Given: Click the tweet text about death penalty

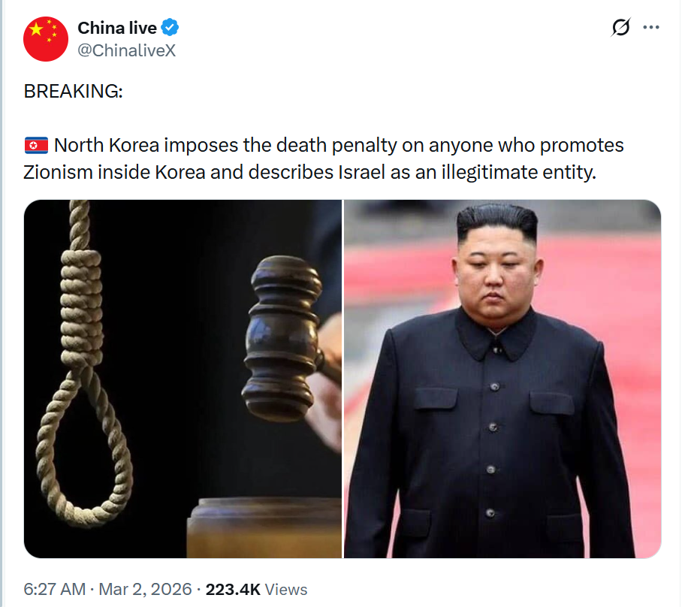Looking at the screenshot, I should click(324, 159).
